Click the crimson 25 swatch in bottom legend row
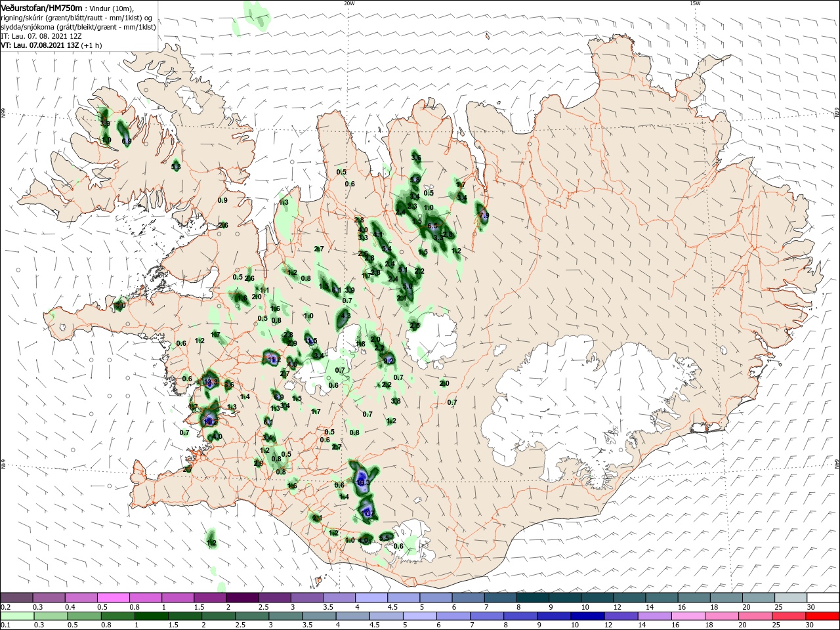The image size is (840, 630). click(789, 616)
